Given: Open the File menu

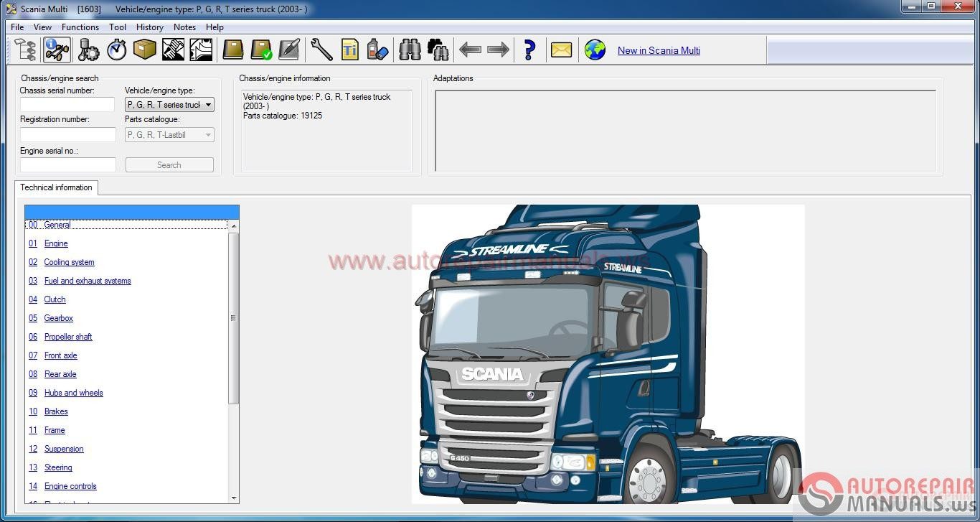Looking at the screenshot, I should tap(17, 27).
